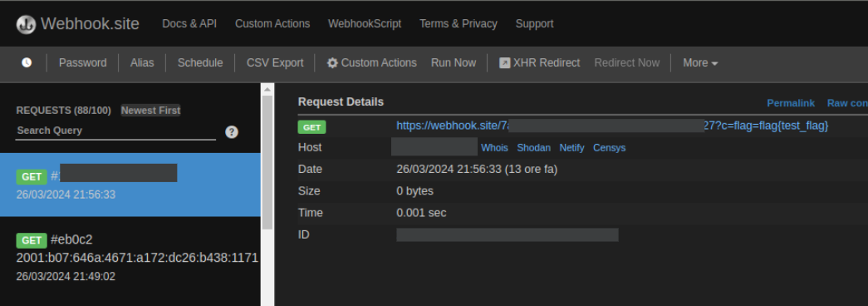868x306 pixels.
Task: Open the Alias setting
Action: pos(142,62)
